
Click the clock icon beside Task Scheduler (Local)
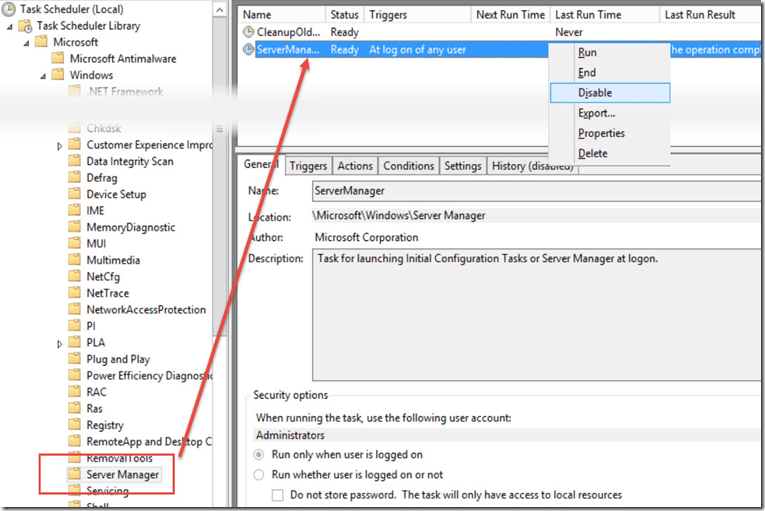9,8
